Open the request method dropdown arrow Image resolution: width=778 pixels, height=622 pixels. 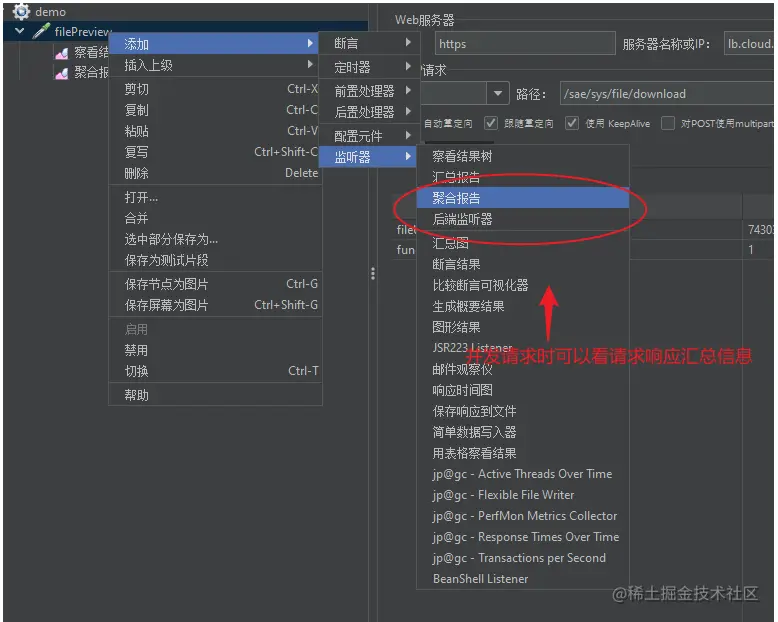tap(498, 93)
